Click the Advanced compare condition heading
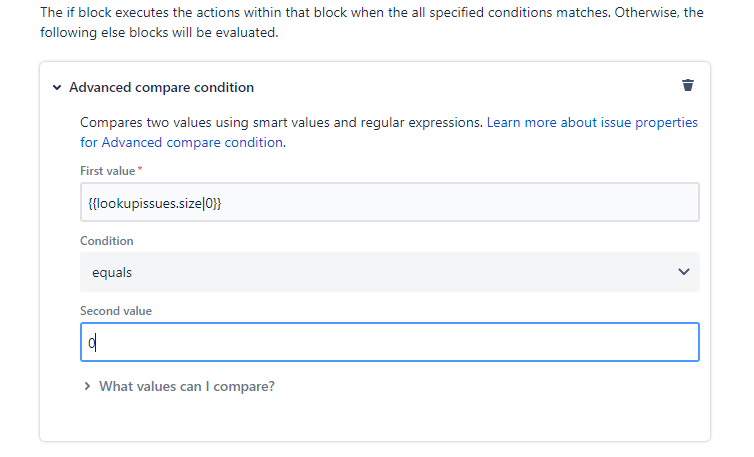The image size is (754, 457). (x=161, y=88)
